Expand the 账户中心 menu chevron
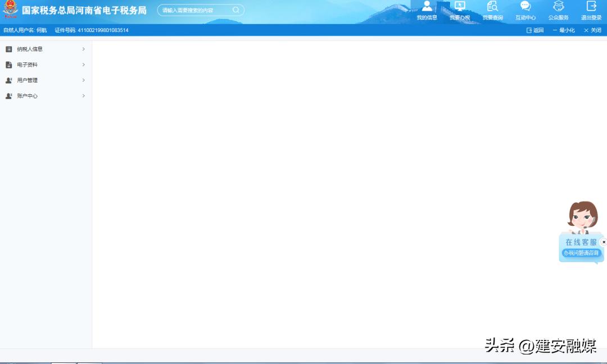This screenshot has height=364, width=607. point(83,96)
